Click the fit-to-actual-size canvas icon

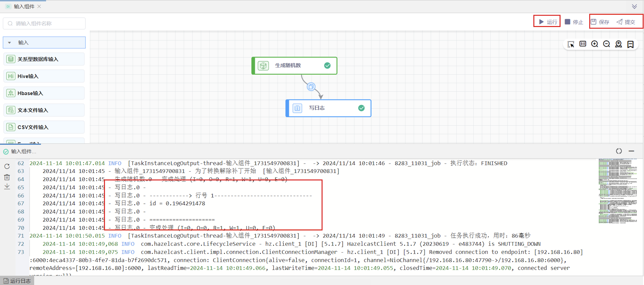pyautogui.click(x=583, y=44)
